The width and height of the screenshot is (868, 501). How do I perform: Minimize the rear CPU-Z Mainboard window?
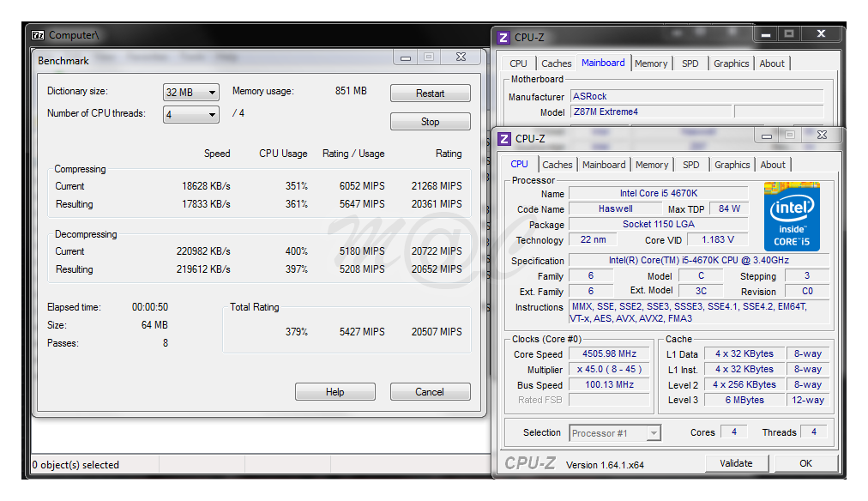pos(766,34)
